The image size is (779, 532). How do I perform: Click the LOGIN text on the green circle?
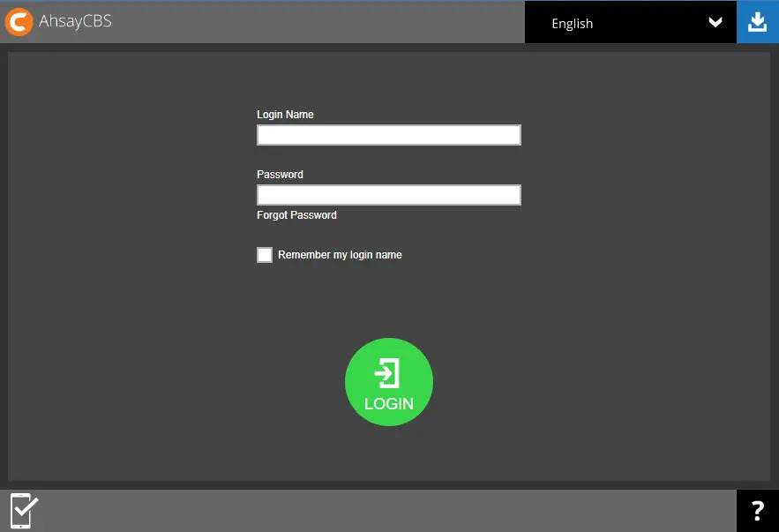click(x=389, y=404)
